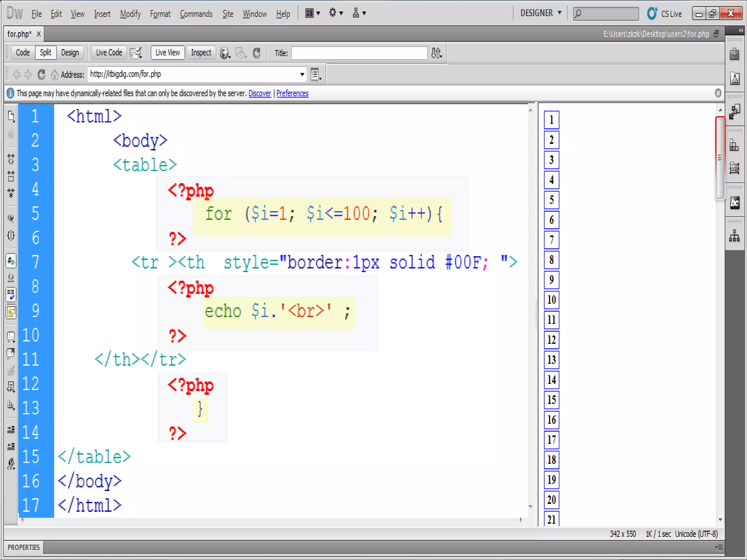Screen dimensions: 747x560
Task: Enable Inspect mode
Action: [x=201, y=53]
